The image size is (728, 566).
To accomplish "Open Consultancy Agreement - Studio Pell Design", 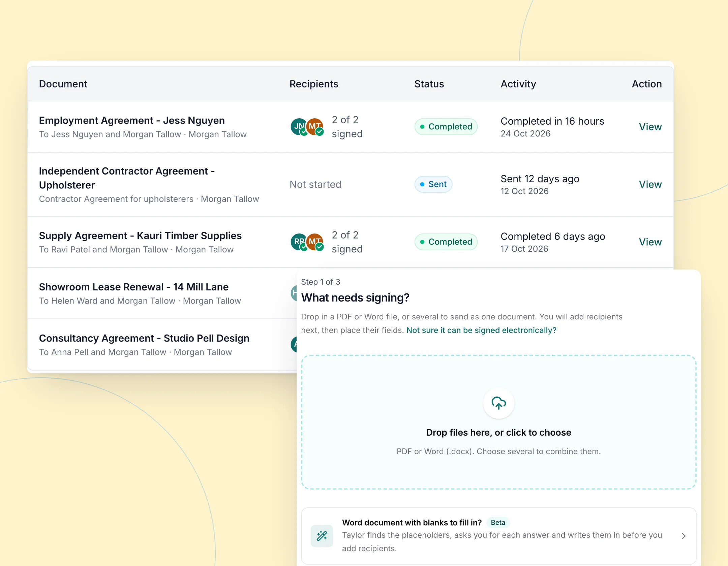I will (x=144, y=338).
